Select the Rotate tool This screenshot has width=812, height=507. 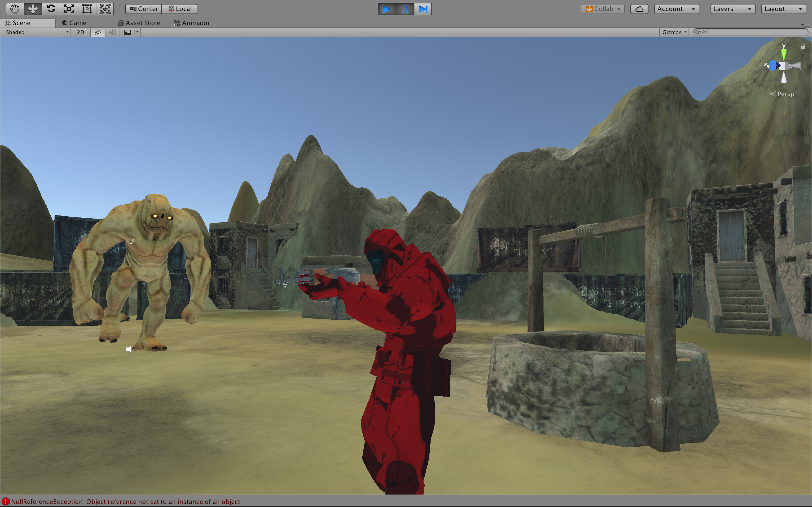point(51,9)
